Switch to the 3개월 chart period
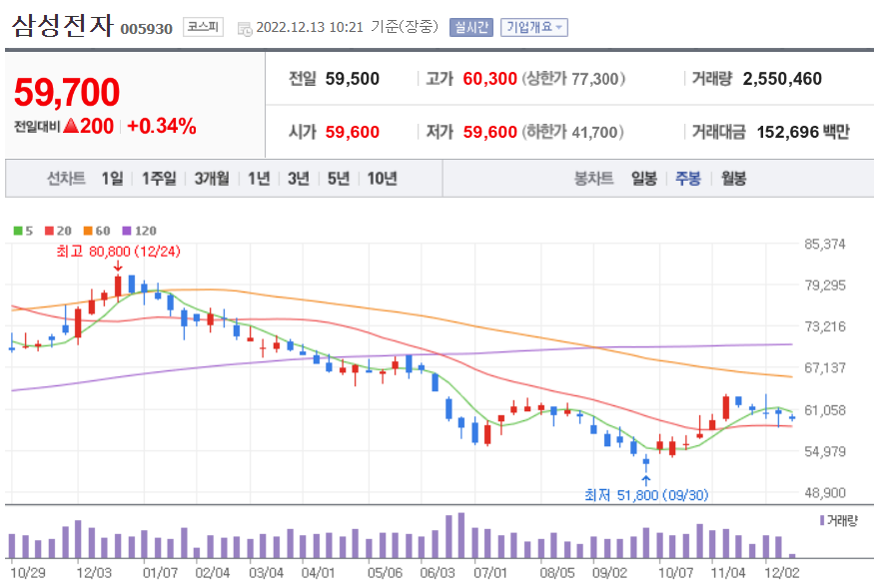The height and width of the screenshot is (588, 879). tap(212, 179)
